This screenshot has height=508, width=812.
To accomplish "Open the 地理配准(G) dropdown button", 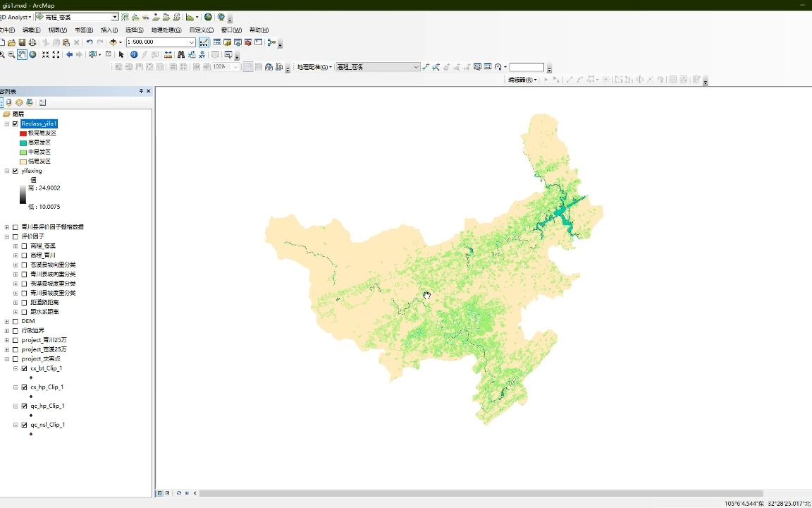I will point(314,67).
